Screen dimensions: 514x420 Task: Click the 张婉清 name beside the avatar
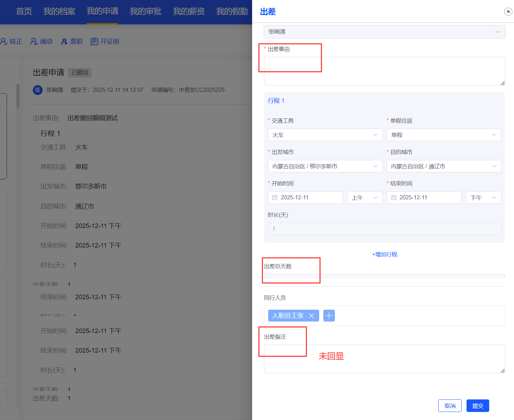54,90
